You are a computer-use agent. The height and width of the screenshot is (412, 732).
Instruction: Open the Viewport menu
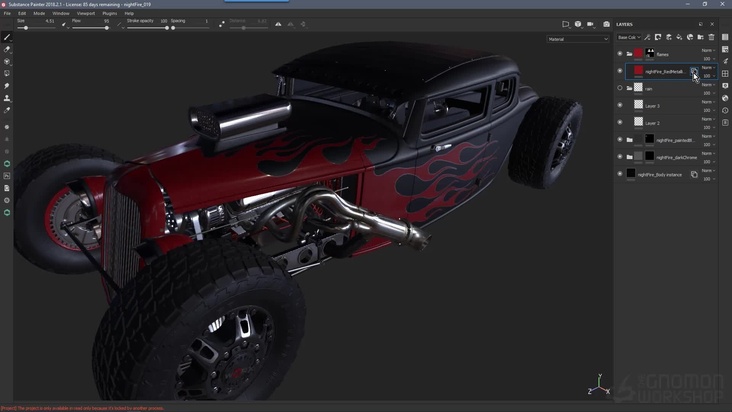click(x=86, y=13)
